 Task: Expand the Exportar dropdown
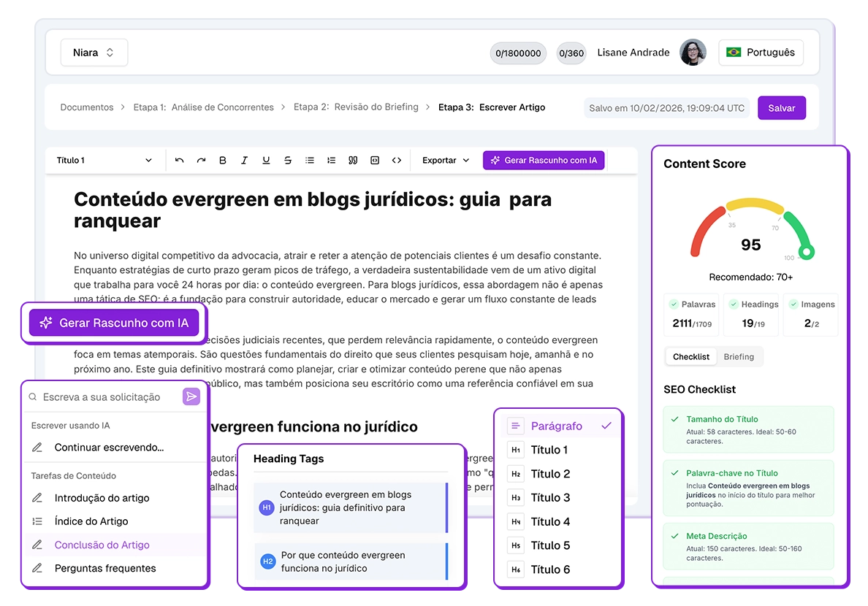pos(446,161)
